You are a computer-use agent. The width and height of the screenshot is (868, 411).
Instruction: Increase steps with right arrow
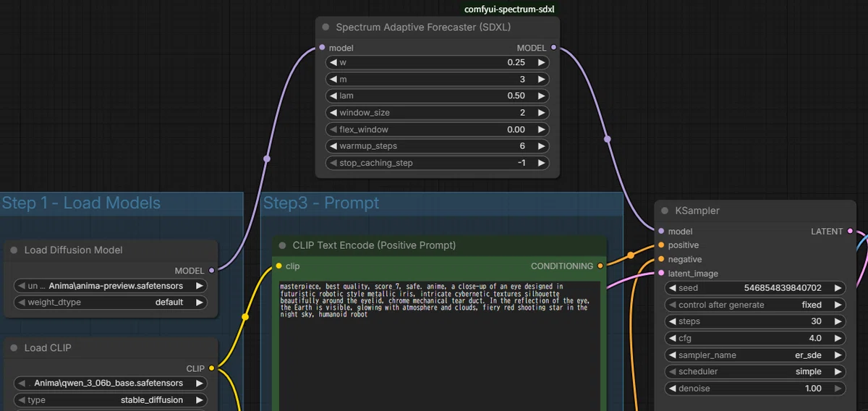click(x=837, y=321)
